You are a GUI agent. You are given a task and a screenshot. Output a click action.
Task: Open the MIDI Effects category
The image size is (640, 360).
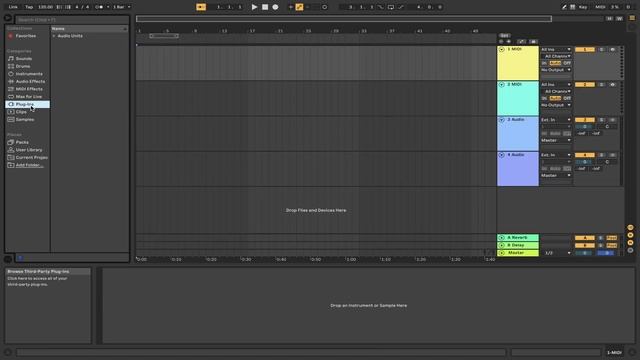pos(29,89)
